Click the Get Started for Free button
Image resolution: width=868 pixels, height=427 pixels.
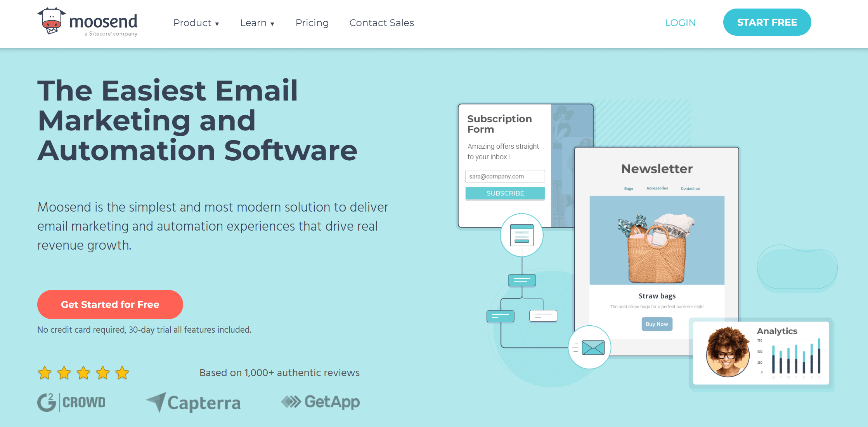[x=110, y=304]
